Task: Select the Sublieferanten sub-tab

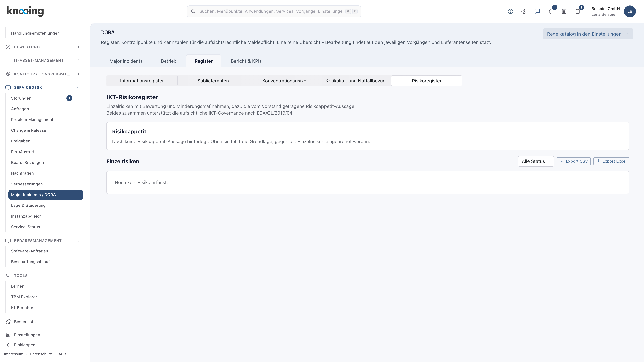Action: (x=213, y=81)
